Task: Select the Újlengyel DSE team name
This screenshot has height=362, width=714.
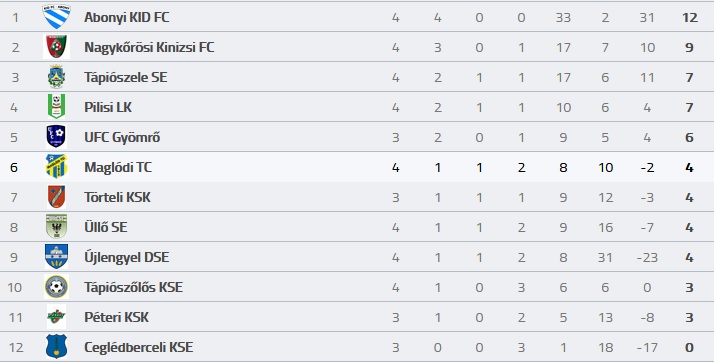Action: tap(127, 257)
